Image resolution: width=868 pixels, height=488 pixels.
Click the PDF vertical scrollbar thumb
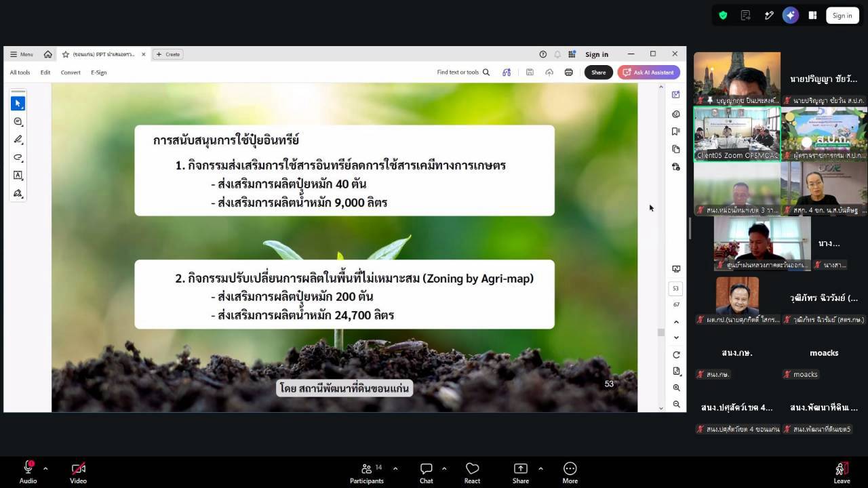pos(660,332)
